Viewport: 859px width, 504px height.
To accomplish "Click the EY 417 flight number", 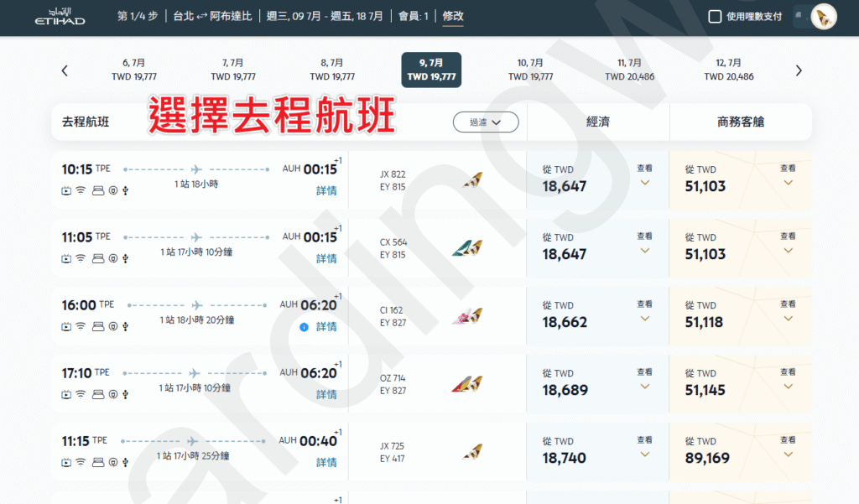I will point(393,459).
